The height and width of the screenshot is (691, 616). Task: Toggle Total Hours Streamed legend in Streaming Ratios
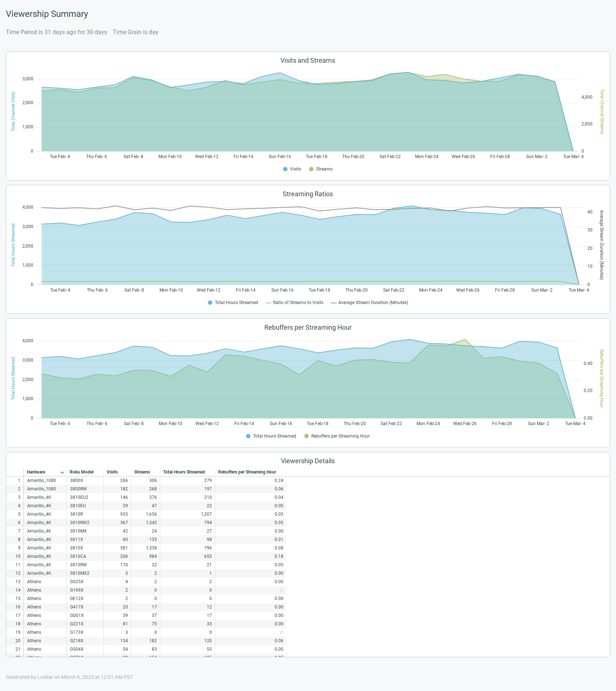233,303
